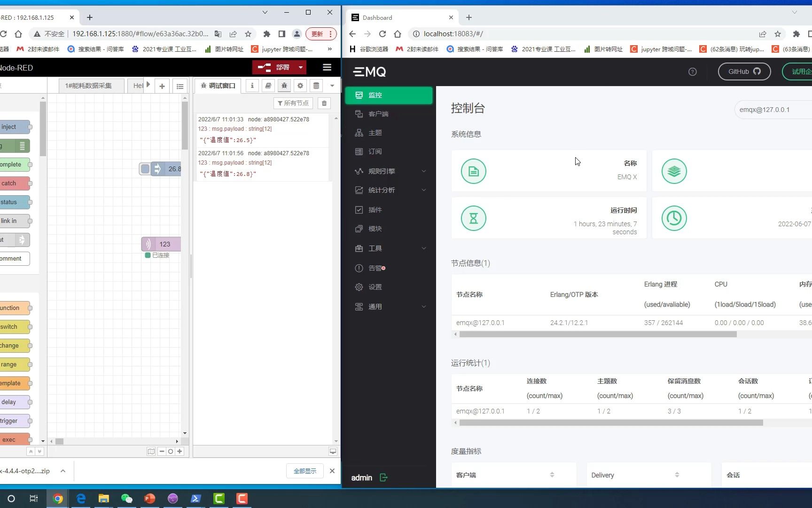Filter debug output via 所有节点
812x508 pixels.
(293, 103)
